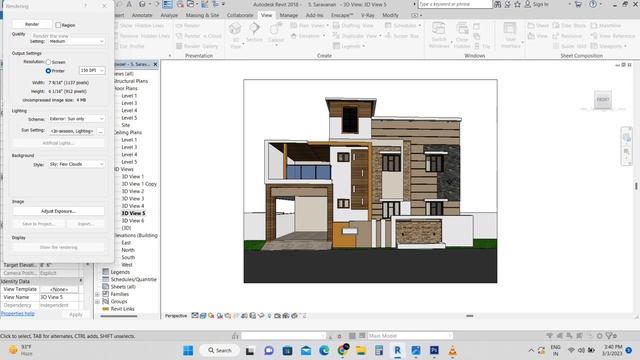This screenshot has width=640, height=360.
Task: Select 3D View 6 in the Project Browser
Action: pos(133,220)
